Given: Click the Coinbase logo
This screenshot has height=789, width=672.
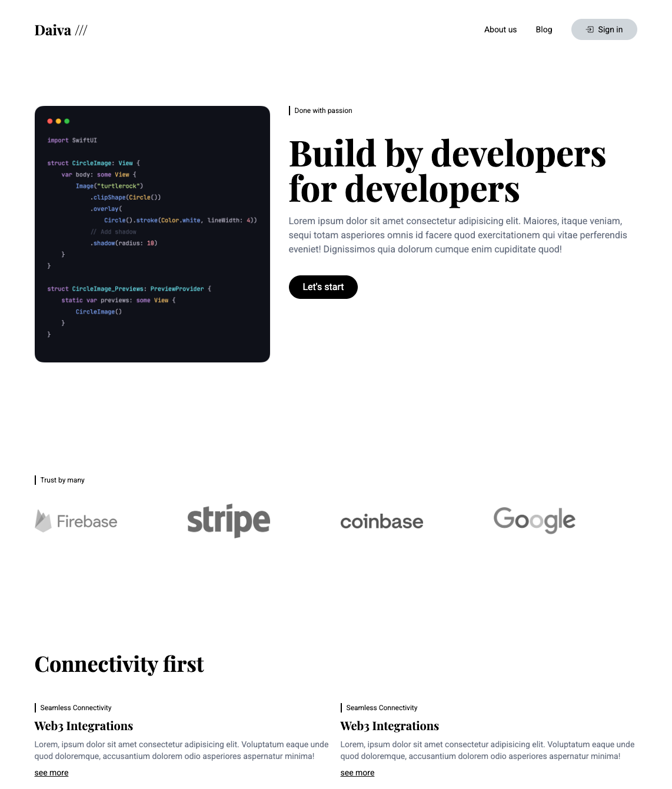Looking at the screenshot, I should (x=381, y=521).
